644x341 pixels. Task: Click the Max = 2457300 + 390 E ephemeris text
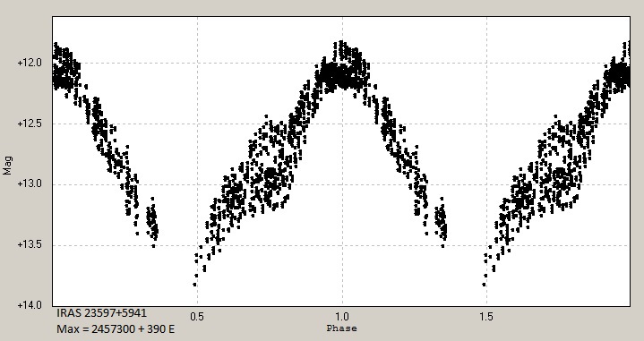pyautogui.click(x=116, y=328)
